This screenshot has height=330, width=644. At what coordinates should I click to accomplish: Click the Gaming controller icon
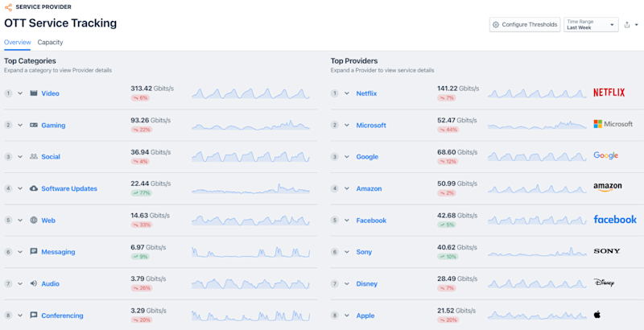tap(34, 125)
